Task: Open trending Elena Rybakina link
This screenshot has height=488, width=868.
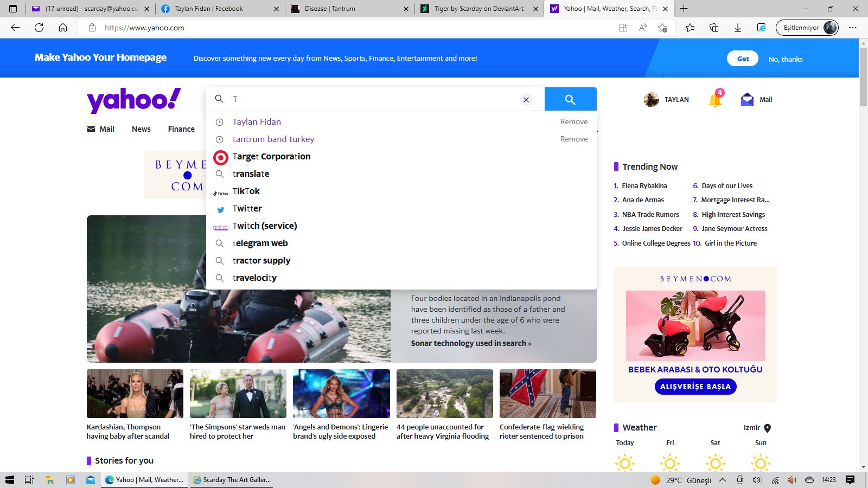Action: point(644,185)
